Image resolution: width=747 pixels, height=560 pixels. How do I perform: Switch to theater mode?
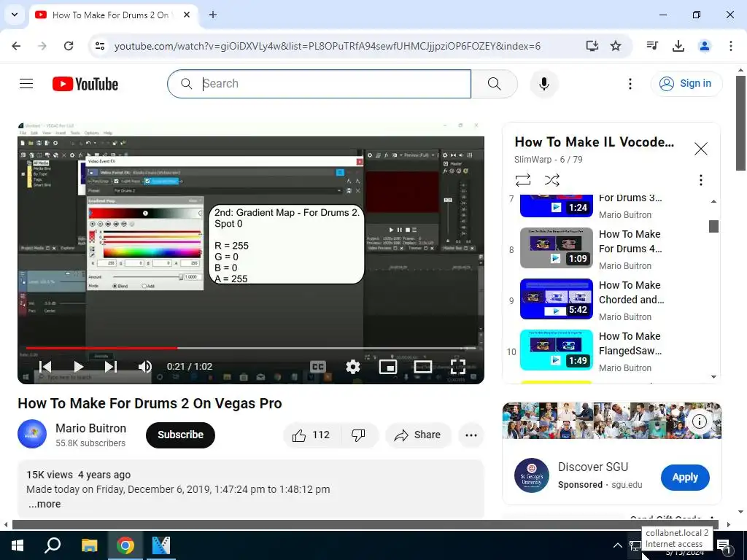pyautogui.click(x=423, y=366)
